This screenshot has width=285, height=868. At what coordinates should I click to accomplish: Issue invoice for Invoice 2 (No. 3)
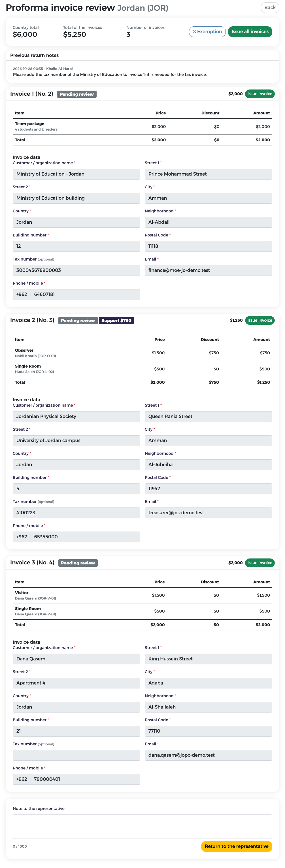coord(260,321)
